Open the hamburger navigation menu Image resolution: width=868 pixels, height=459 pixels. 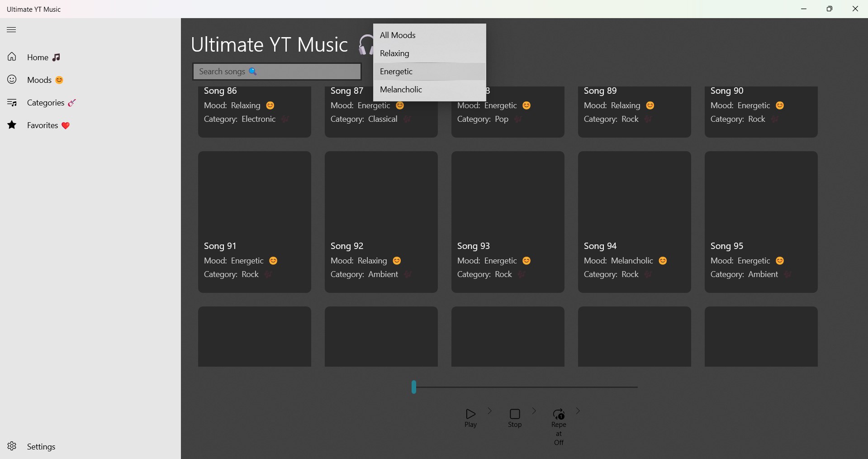(x=11, y=29)
